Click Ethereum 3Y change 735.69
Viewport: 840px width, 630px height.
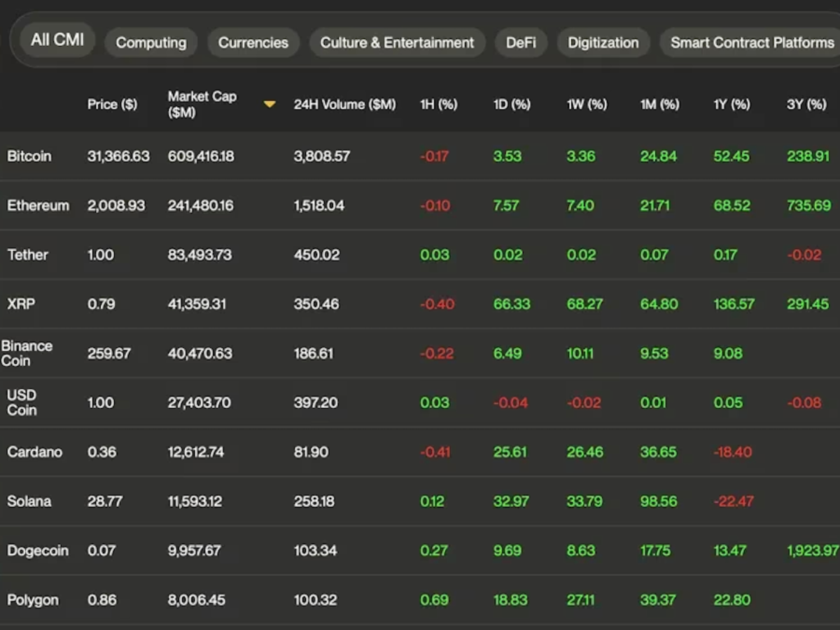[809, 206]
